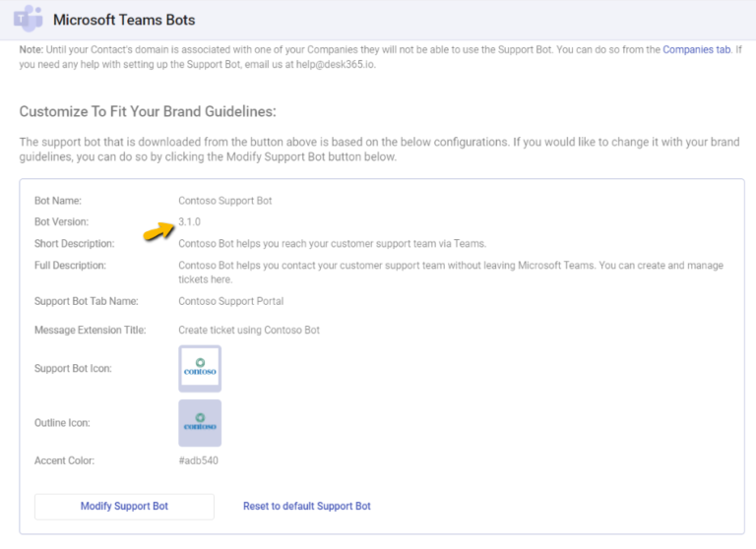Click the Support Bot Tab Name label

coord(87,301)
